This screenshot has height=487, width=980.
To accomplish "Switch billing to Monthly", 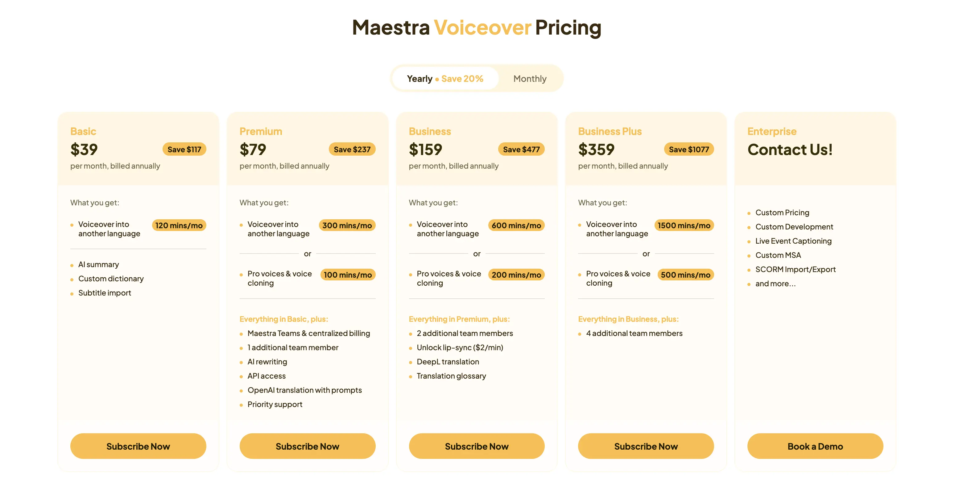I will click(x=530, y=78).
